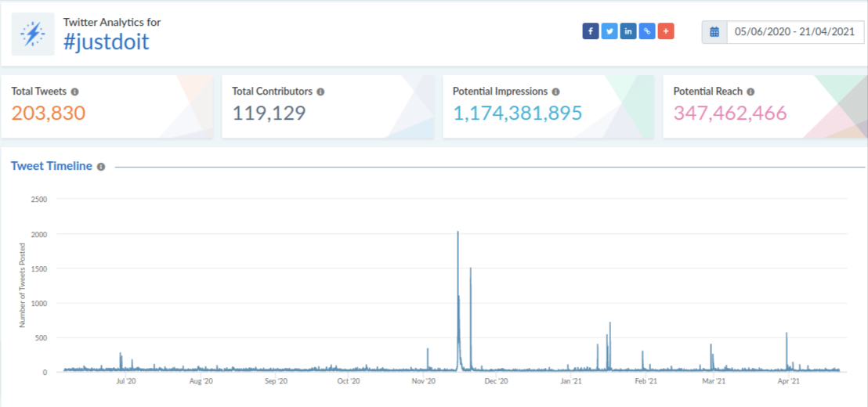Show info for Potential Reach
The width and height of the screenshot is (868, 407).
click(750, 92)
